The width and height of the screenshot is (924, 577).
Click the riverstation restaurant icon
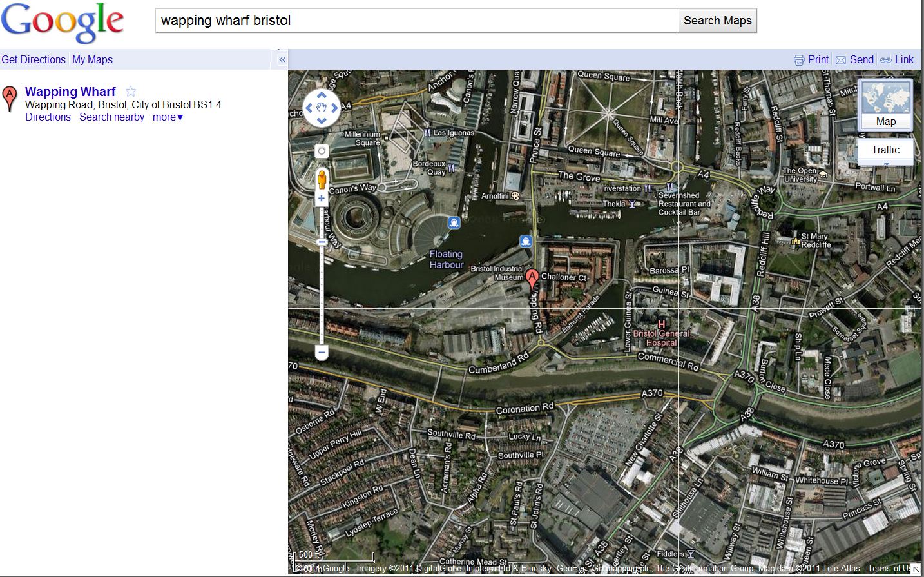648,189
